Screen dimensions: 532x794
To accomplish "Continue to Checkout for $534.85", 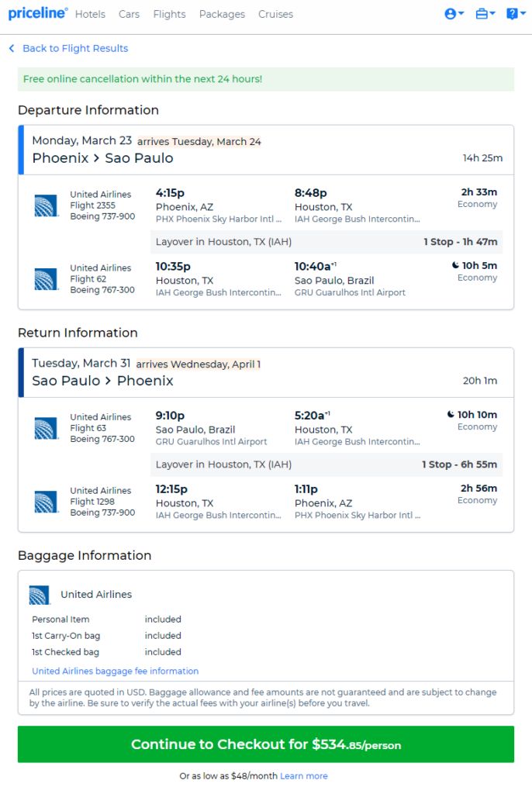I will coord(266,744).
